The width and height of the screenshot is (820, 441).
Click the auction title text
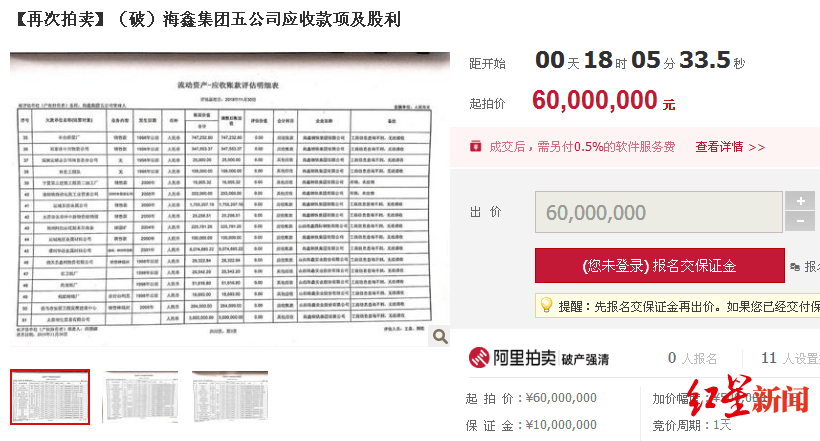[208, 19]
